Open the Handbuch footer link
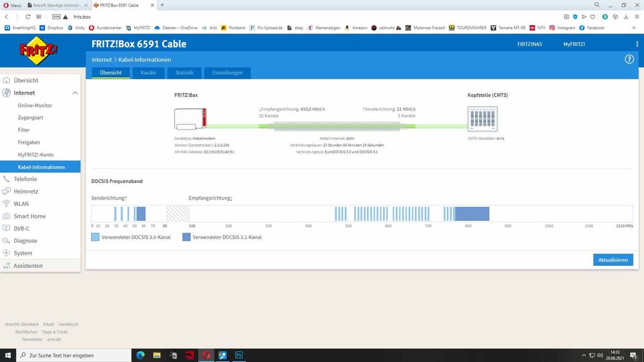Viewport: 644px width, 362px height. coord(68,324)
